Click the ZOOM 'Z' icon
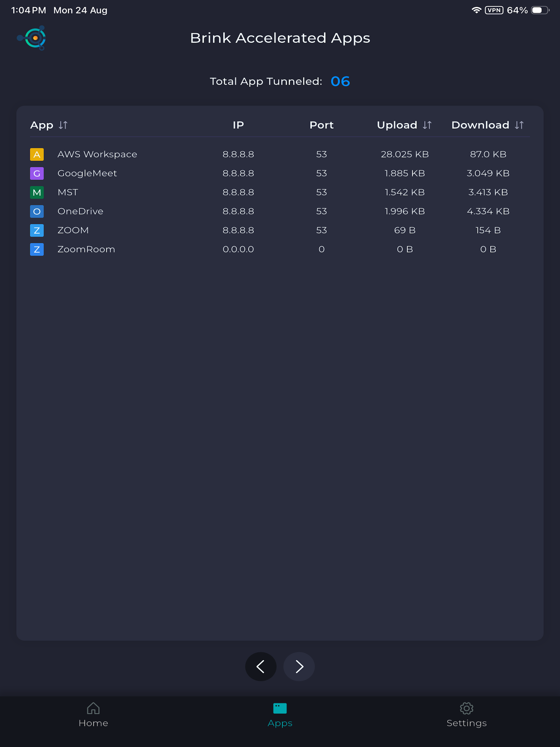This screenshot has width=560, height=747. click(37, 230)
